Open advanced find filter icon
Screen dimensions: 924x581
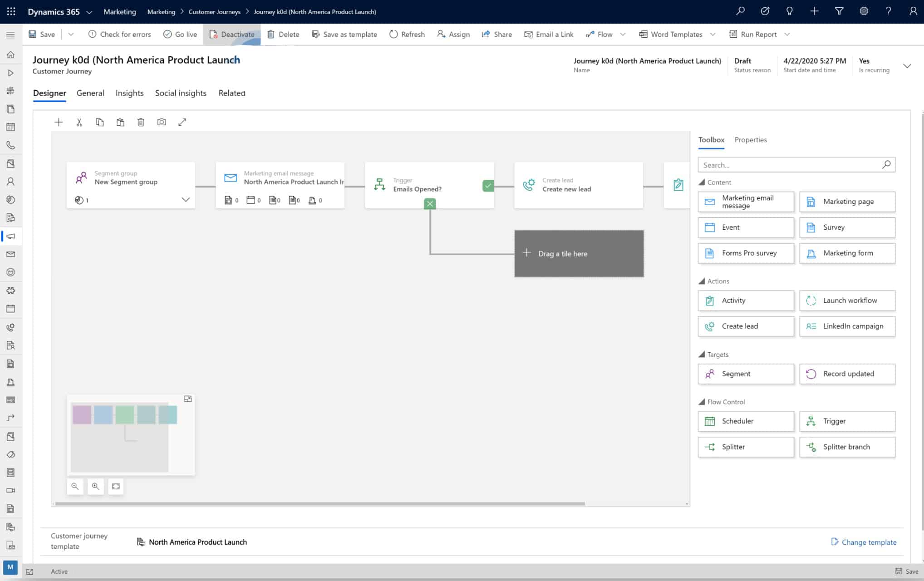(x=839, y=11)
